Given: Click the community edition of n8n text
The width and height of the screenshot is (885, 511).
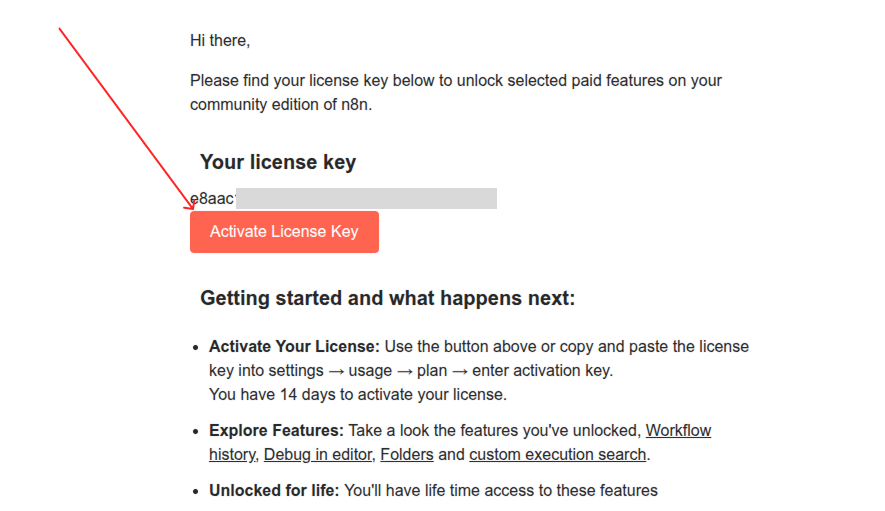Looking at the screenshot, I should [281, 104].
